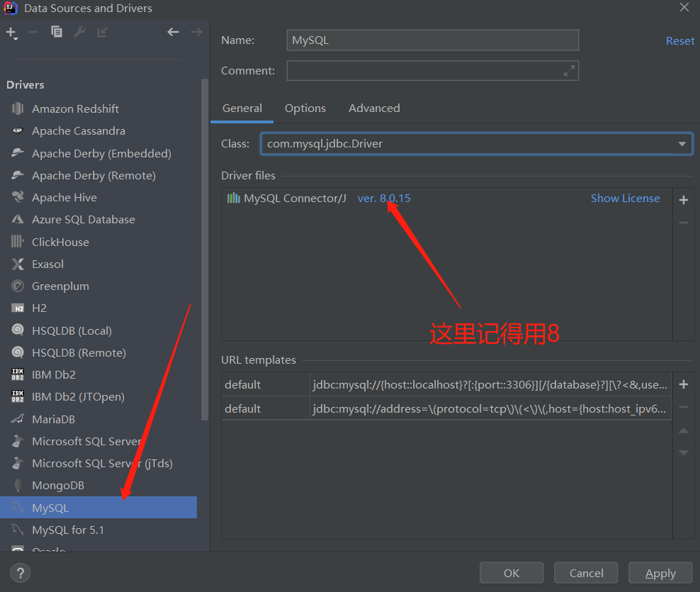
Task: Go forward with the right arrow icon
Action: 196,32
